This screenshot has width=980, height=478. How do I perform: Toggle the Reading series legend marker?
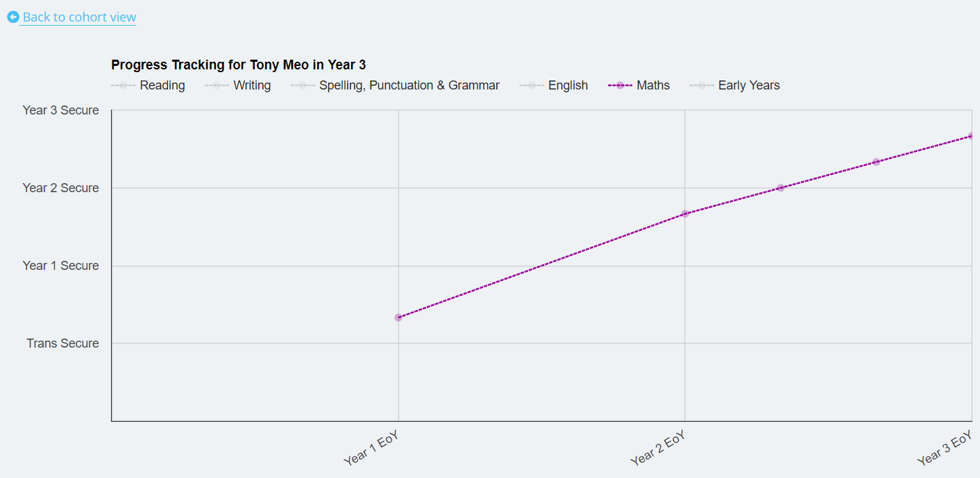pyautogui.click(x=123, y=85)
